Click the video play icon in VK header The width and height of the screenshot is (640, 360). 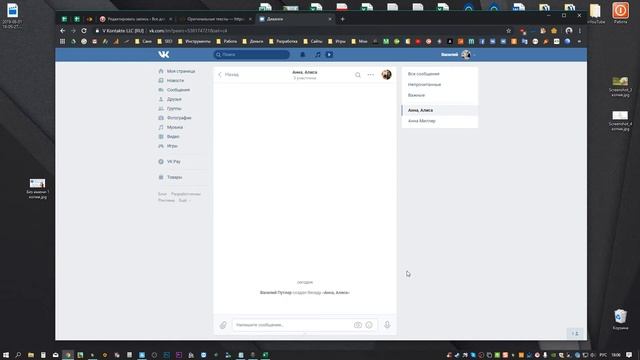pyautogui.click(x=329, y=54)
